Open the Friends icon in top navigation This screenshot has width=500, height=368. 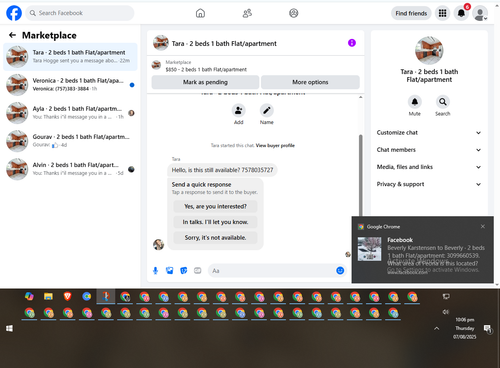tap(247, 13)
